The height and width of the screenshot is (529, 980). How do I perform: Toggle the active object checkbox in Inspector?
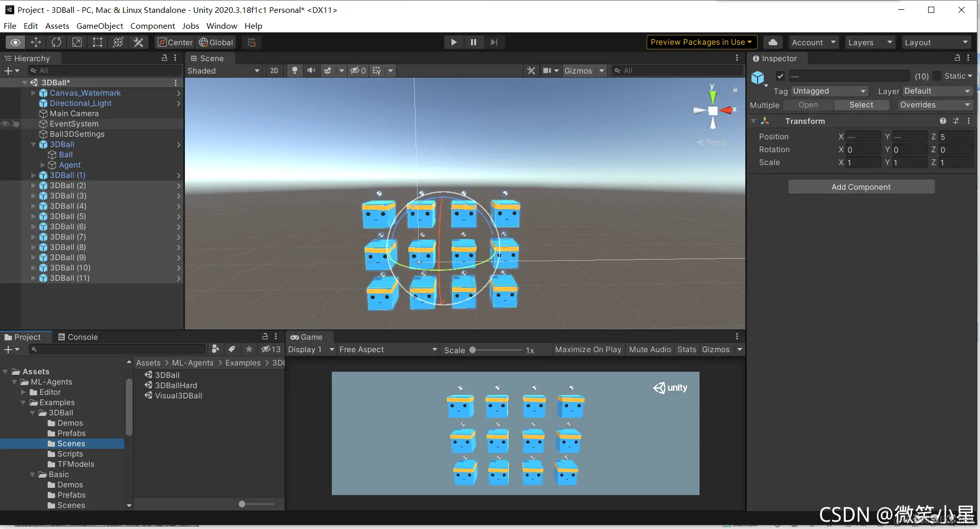click(x=780, y=76)
